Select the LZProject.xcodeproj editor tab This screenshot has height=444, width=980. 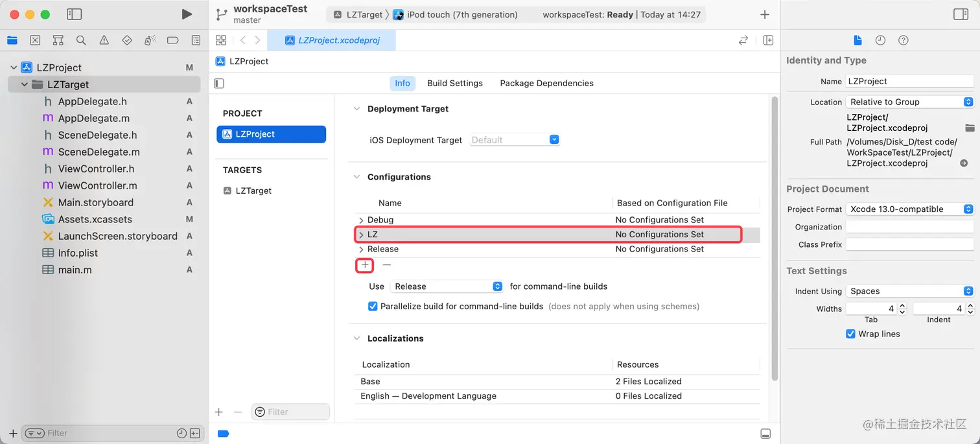point(331,40)
